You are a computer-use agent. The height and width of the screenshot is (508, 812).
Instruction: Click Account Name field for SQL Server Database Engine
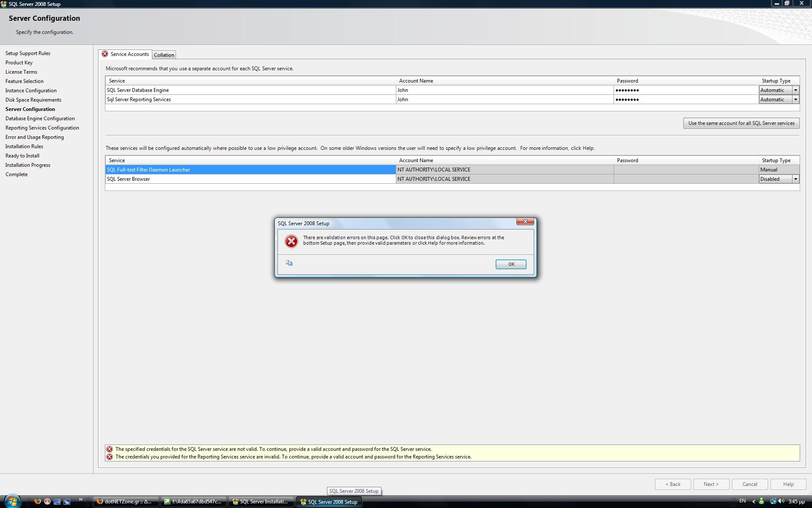(505, 90)
